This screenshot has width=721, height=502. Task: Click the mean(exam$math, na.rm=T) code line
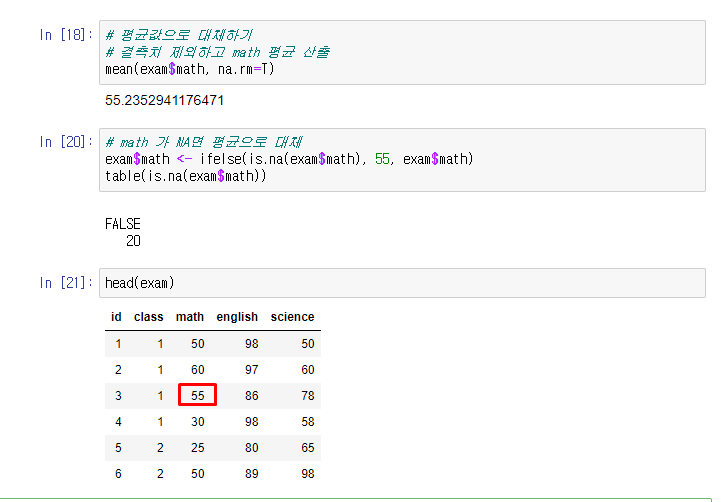coord(189,69)
